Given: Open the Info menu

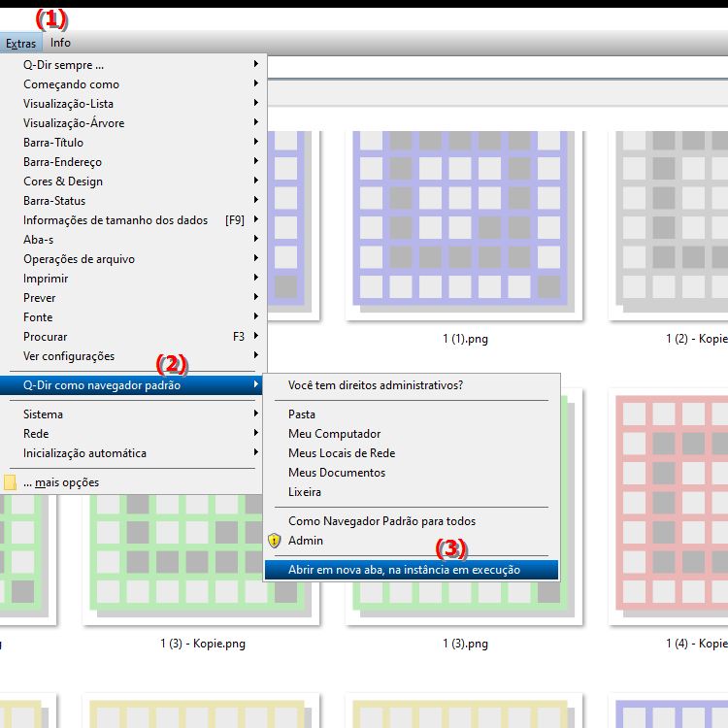Looking at the screenshot, I should 60,43.
